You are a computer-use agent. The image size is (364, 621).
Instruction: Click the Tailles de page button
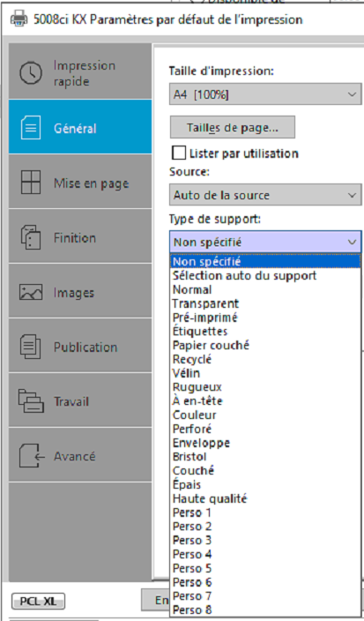233,127
